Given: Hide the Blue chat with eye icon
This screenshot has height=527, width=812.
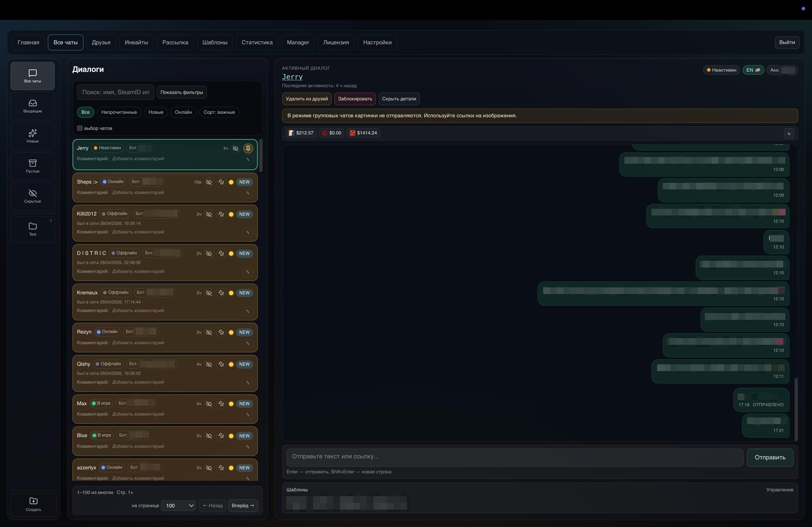Looking at the screenshot, I should pyautogui.click(x=209, y=436).
